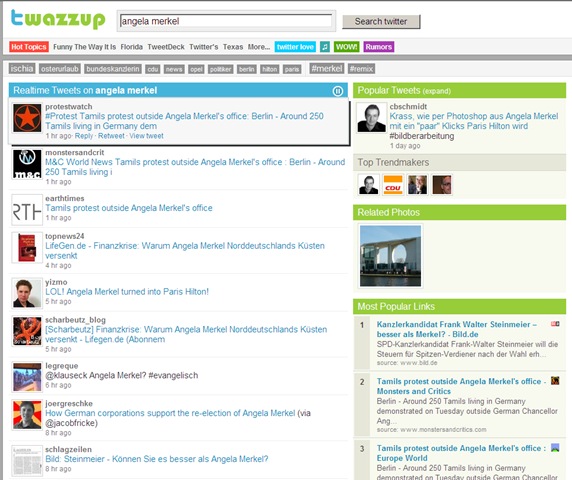Select the twitter love tab

pyautogui.click(x=295, y=47)
